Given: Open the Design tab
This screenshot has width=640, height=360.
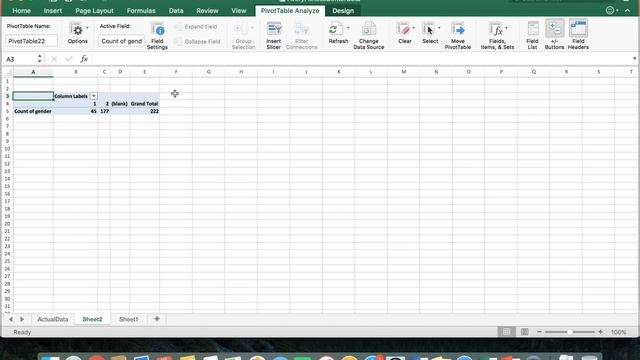Looking at the screenshot, I should [x=343, y=11].
